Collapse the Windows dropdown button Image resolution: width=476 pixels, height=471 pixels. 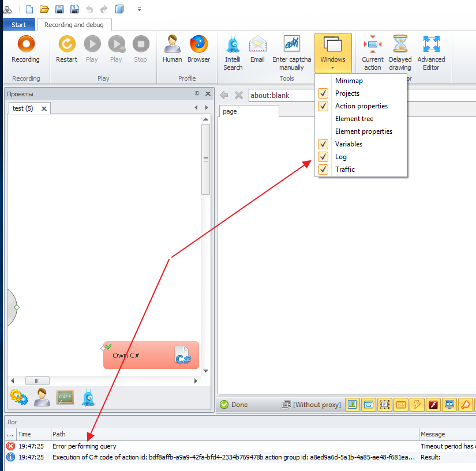(x=333, y=53)
